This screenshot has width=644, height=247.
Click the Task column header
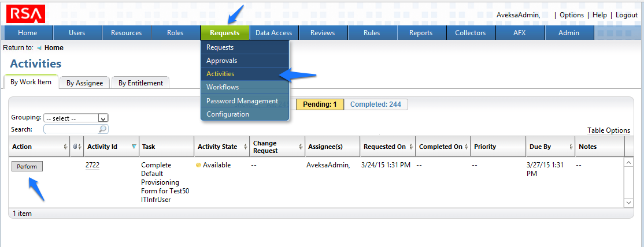click(166, 147)
